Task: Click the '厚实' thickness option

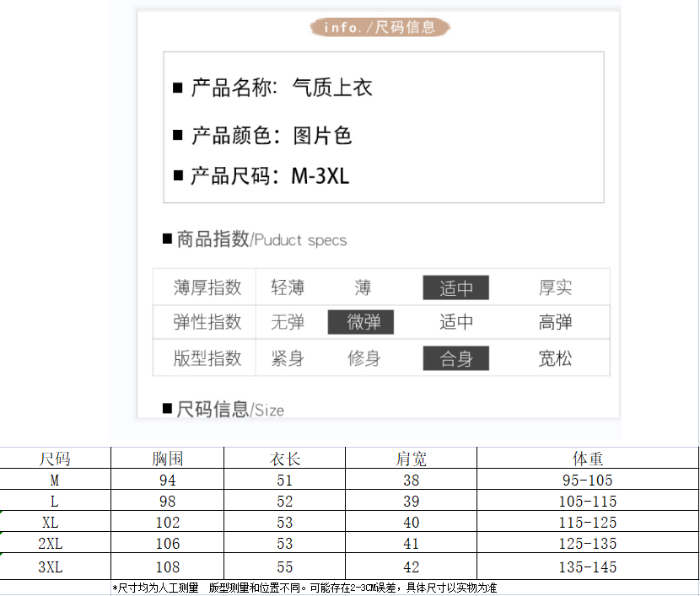Action: point(555,287)
